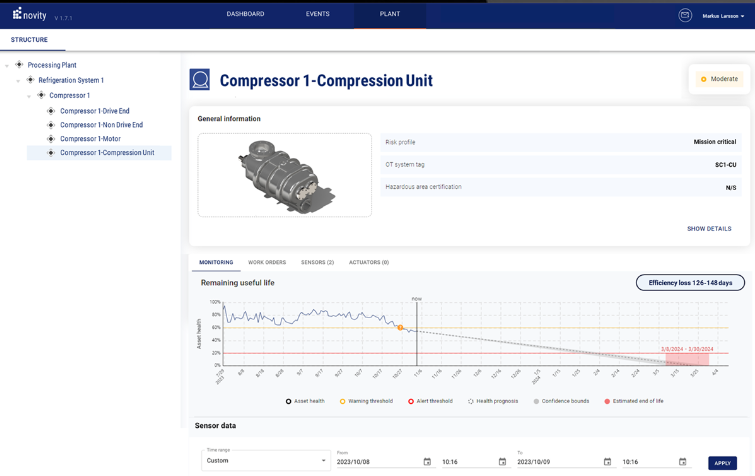The width and height of the screenshot is (755, 476).
Task: Open the mail envelope icon in header
Action: click(685, 15)
